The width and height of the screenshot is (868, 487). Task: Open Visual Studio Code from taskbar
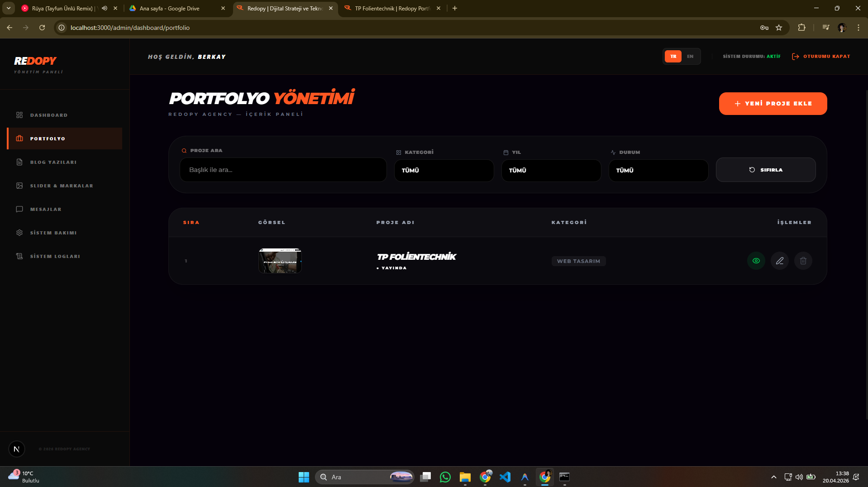click(x=505, y=477)
